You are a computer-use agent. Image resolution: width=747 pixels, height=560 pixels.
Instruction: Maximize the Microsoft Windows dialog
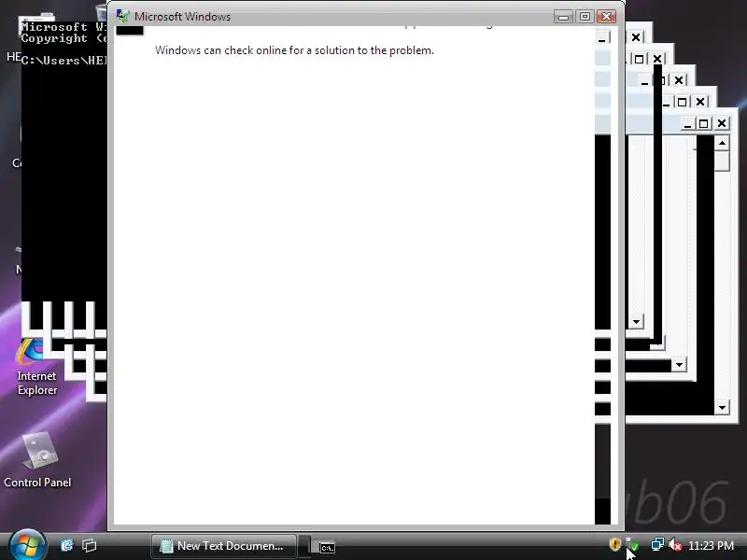pyautogui.click(x=585, y=17)
